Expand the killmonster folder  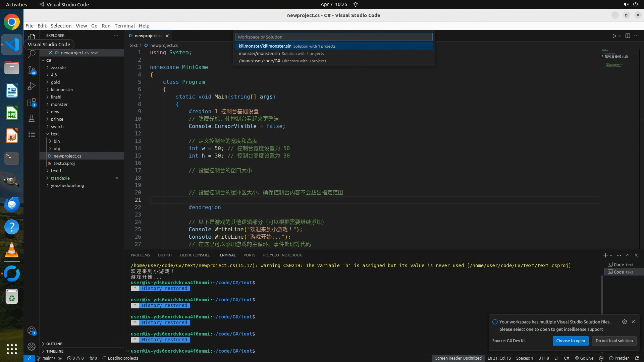(x=62, y=89)
